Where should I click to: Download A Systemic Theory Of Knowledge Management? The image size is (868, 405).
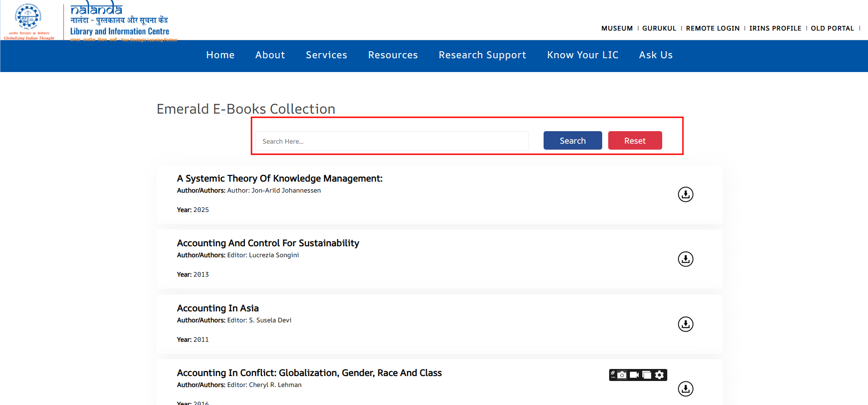click(x=685, y=194)
